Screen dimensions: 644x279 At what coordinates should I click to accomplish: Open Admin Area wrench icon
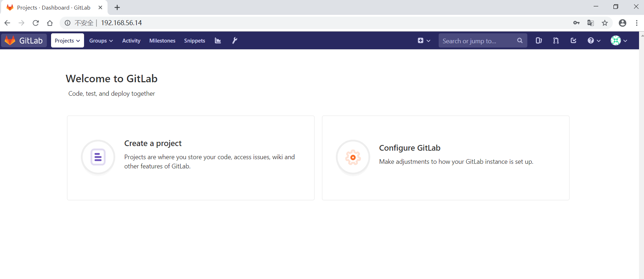tap(234, 40)
